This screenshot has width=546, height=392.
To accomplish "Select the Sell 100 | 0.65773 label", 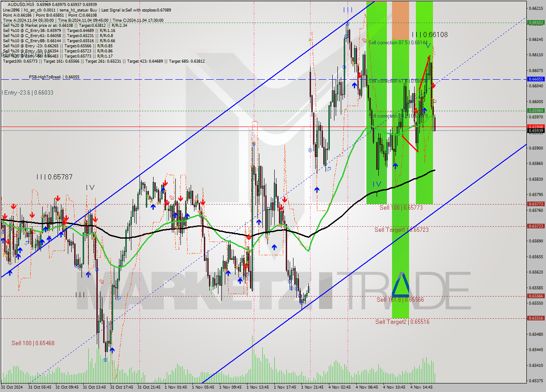I will (401, 208).
